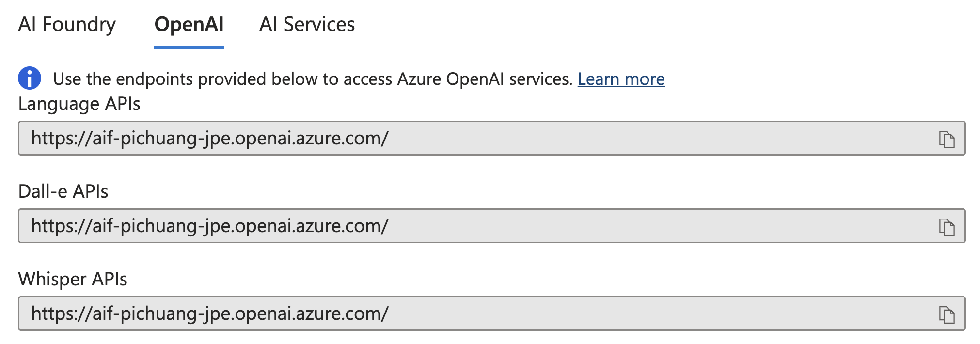
Task: Click the Whisper APIs label
Action: click(x=73, y=280)
